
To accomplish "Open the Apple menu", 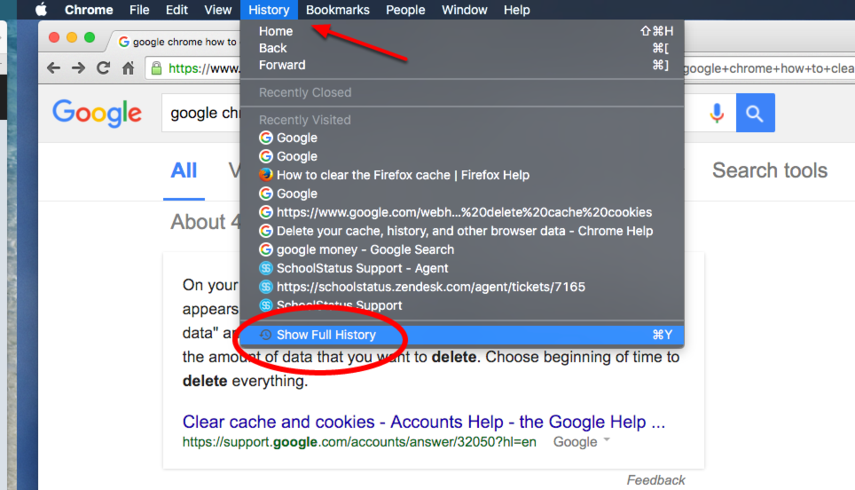I will click(x=41, y=10).
